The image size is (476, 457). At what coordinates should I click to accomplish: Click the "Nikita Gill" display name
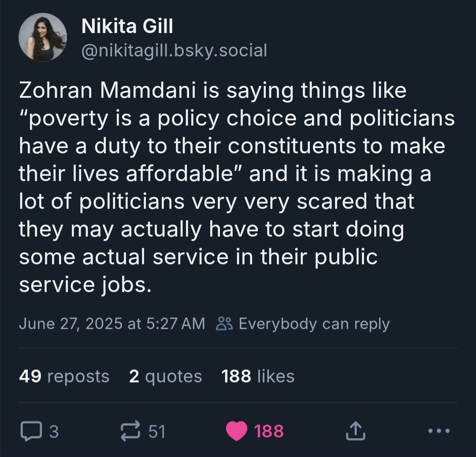(x=127, y=27)
